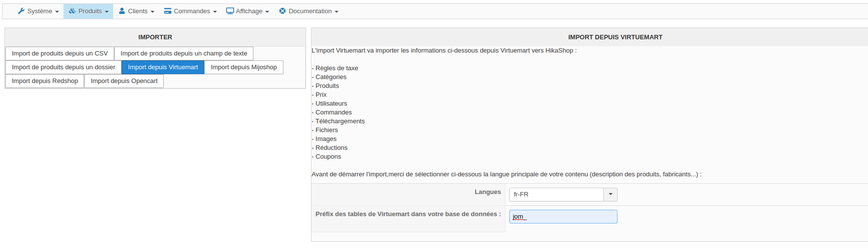
Task: Click the fr-FR language selection box
Action: [556, 195]
